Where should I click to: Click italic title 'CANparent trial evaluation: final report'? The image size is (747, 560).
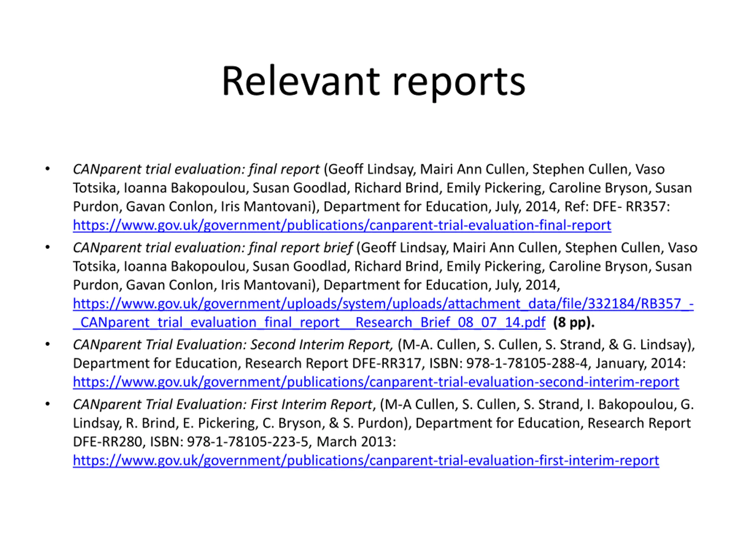(x=196, y=169)
